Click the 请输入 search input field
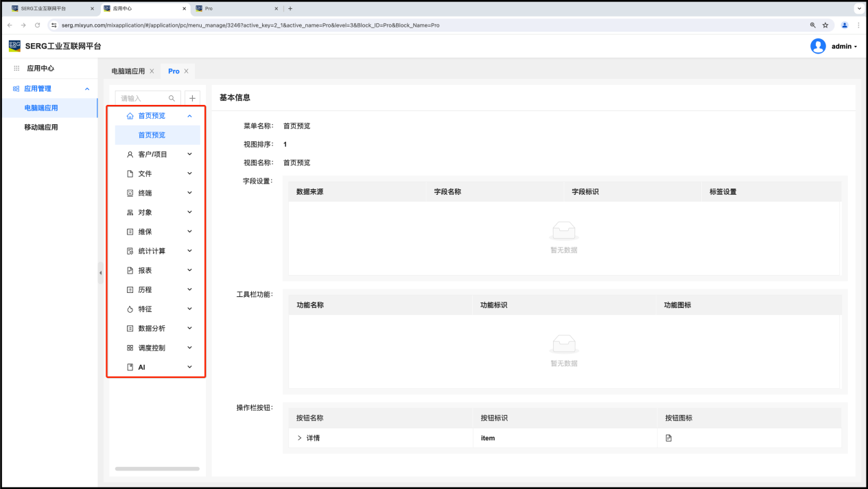The width and height of the screenshot is (868, 489). pyautogui.click(x=142, y=99)
